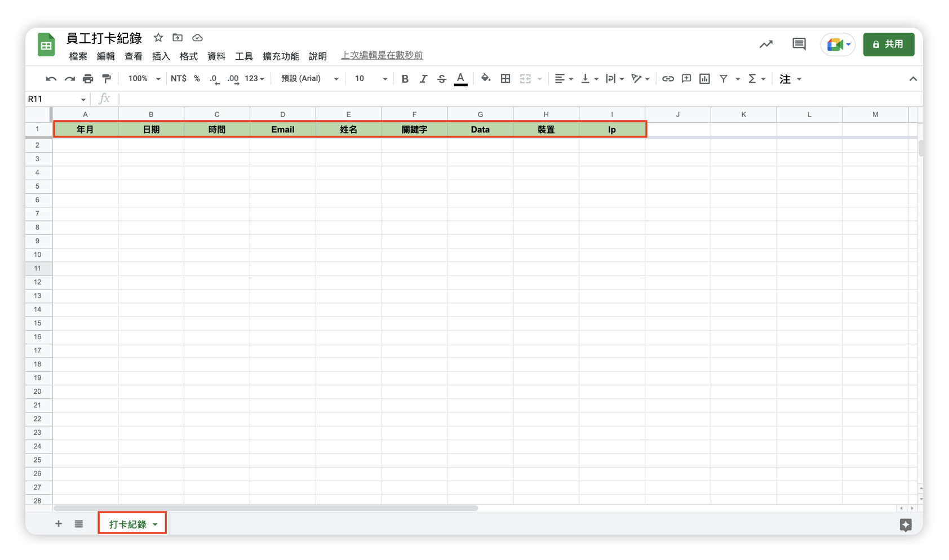Open the 預設 (Arial) font dropdown
This screenshot has height=560, width=949.
pyautogui.click(x=309, y=79)
